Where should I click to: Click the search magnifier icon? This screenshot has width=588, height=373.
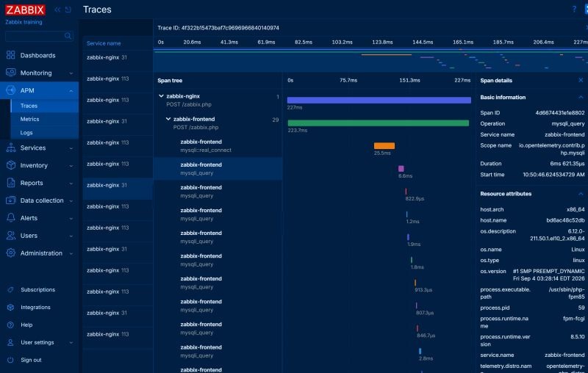coord(68,36)
